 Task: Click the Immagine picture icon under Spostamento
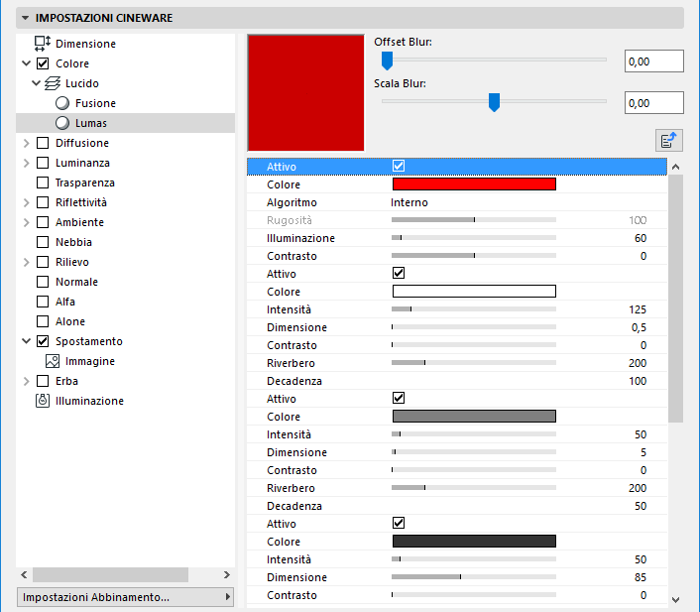tap(53, 361)
